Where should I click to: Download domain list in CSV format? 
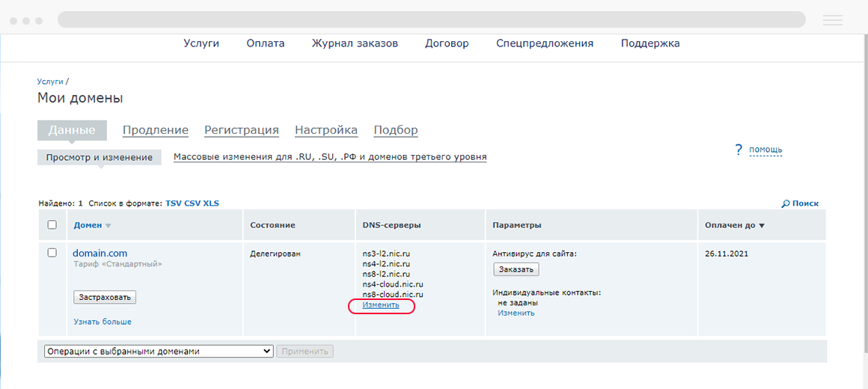click(x=192, y=203)
